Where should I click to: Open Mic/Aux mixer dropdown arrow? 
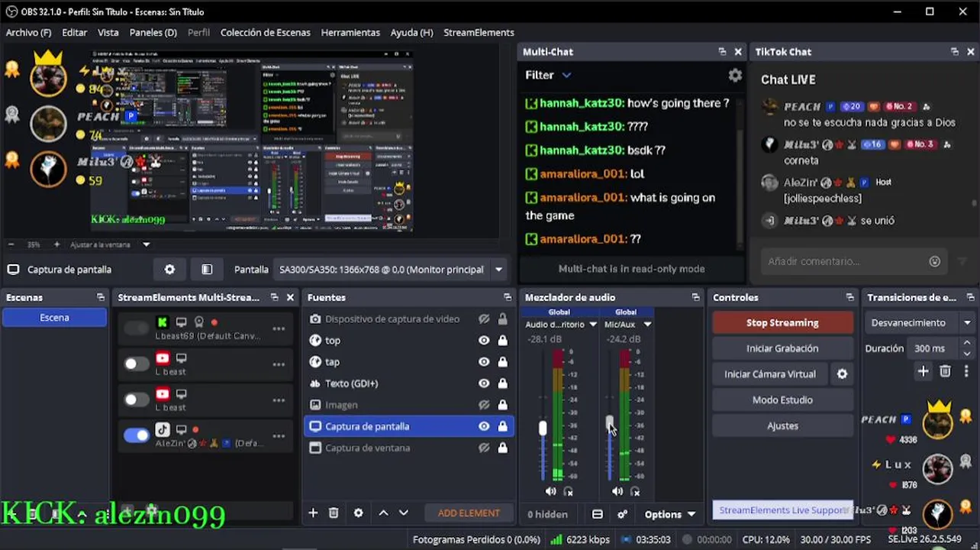point(647,325)
